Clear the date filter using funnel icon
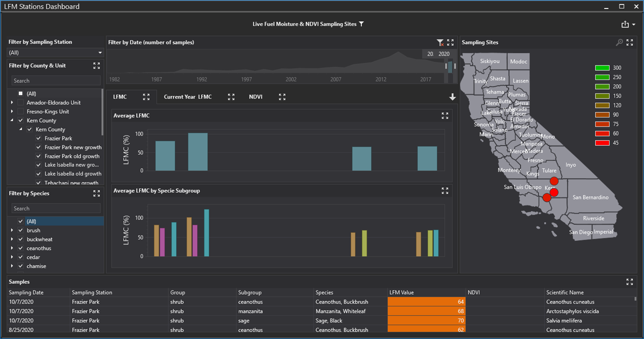This screenshot has width=644, height=339. 440,42
